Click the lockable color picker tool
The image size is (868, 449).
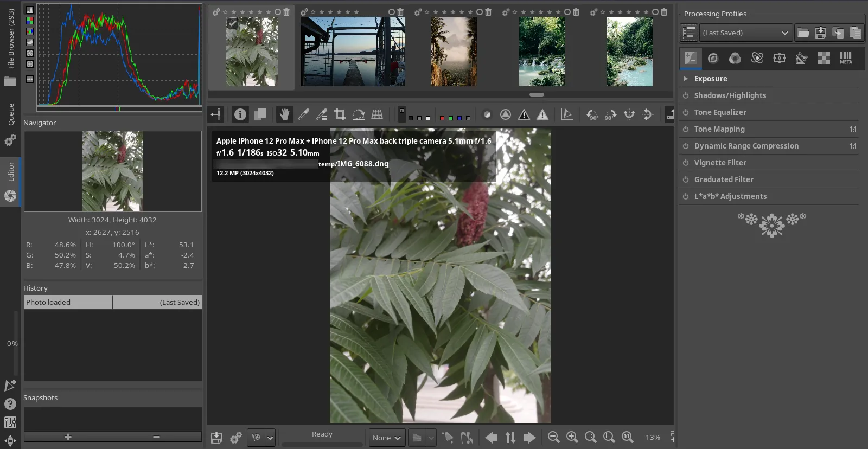click(322, 114)
